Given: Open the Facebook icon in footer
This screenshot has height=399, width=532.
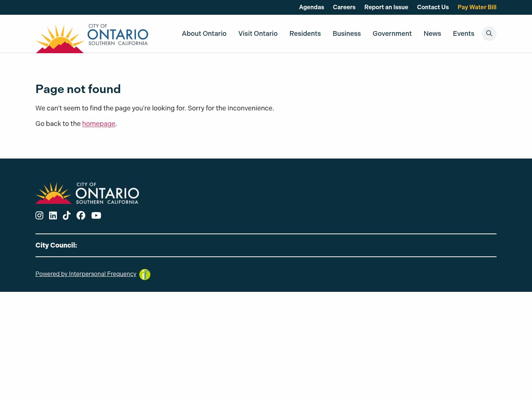Looking at the screenshot, I should pyautogui.click(x=81, y=215).
